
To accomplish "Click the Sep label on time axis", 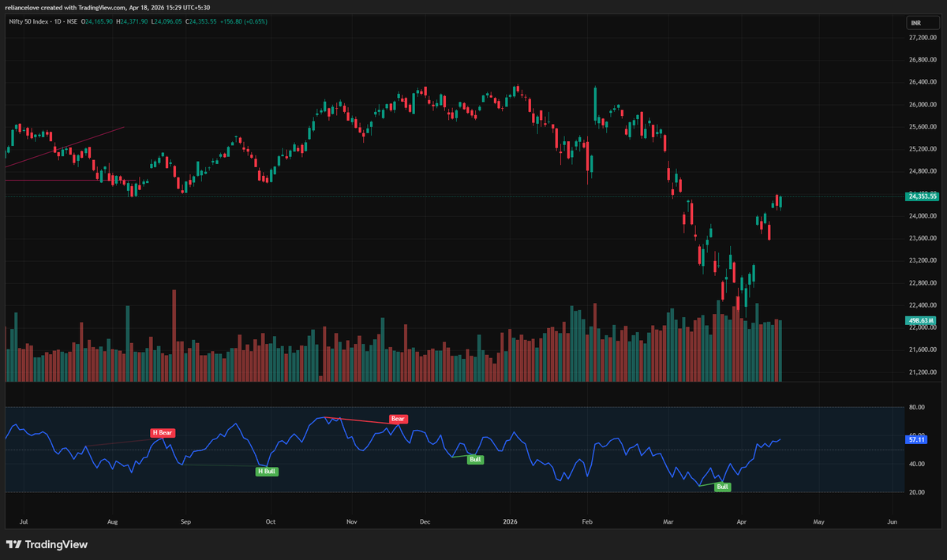I will tap(186, 521).
